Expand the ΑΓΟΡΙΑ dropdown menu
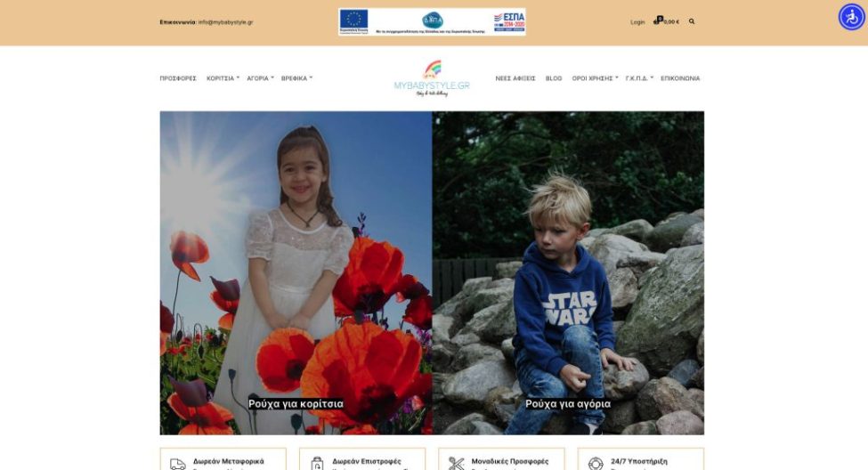868x470 pixels. tap(260, 78)
